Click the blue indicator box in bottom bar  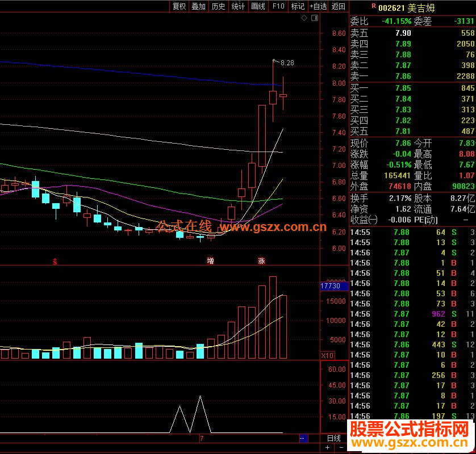303,439
